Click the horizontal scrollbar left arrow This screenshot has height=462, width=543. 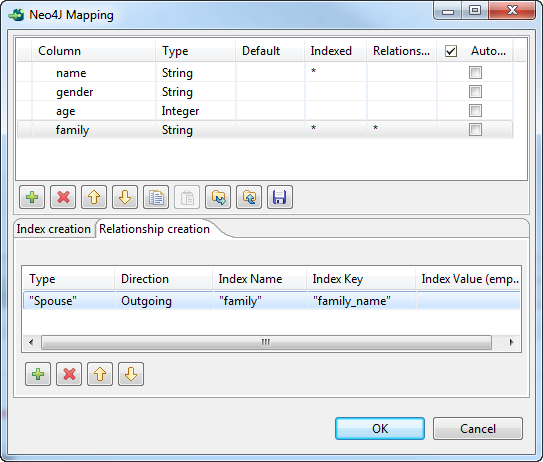click(x=31, y=343)
